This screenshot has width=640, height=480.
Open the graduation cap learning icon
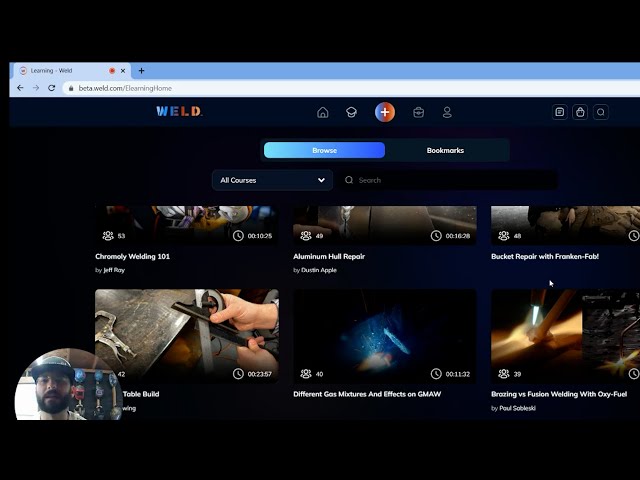pyautogui.click(x=351, y=112)
